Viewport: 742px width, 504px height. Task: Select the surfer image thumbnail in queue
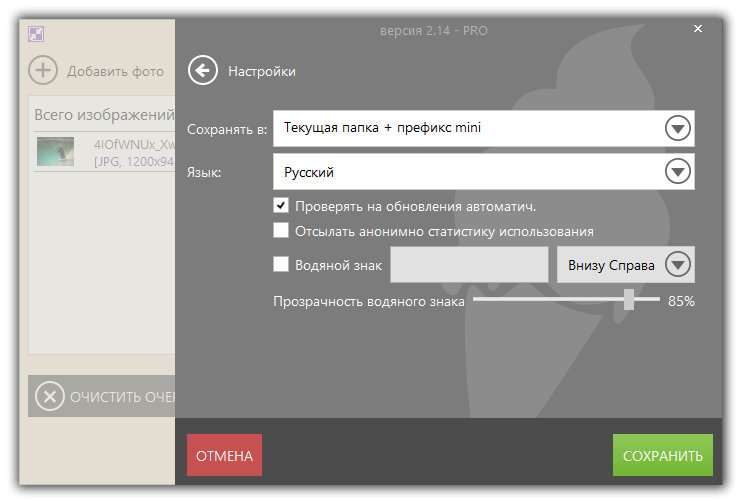point(55,151)
